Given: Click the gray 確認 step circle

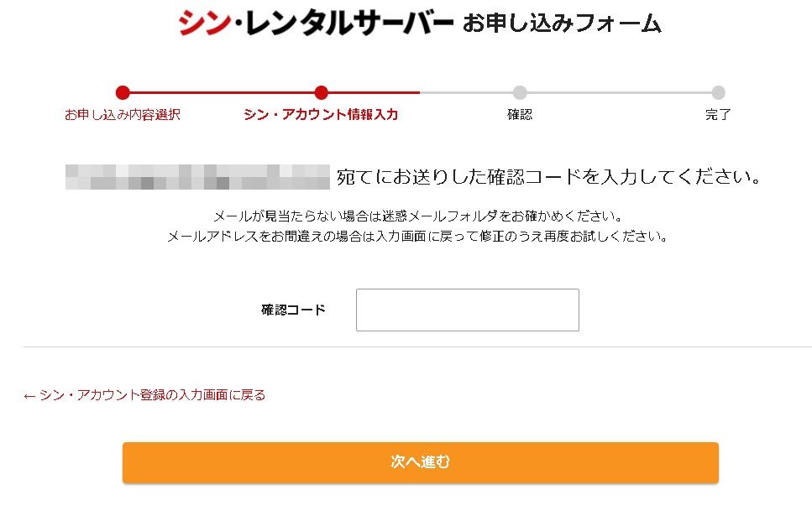Looking at the screenshot, I should [520, 92].
